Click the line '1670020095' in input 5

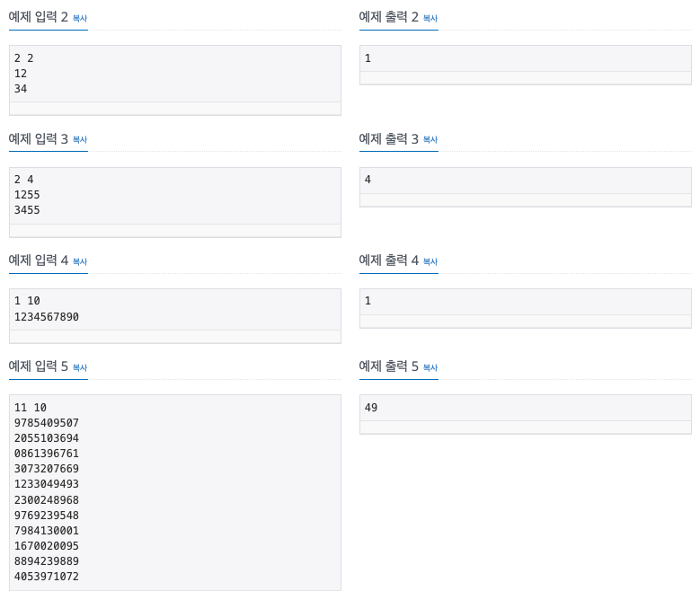(47, 546)
